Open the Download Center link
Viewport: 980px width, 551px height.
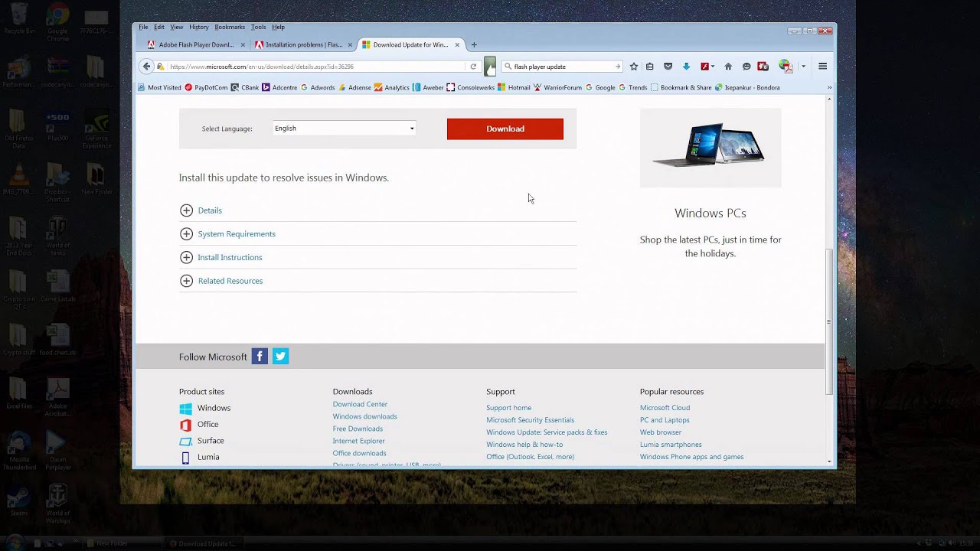(360, 404)
